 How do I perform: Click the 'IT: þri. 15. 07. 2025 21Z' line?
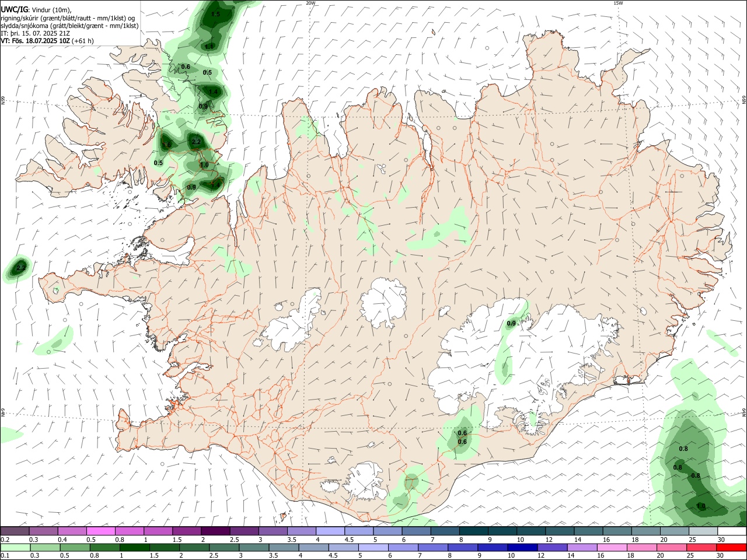click(x=36, y=33)
